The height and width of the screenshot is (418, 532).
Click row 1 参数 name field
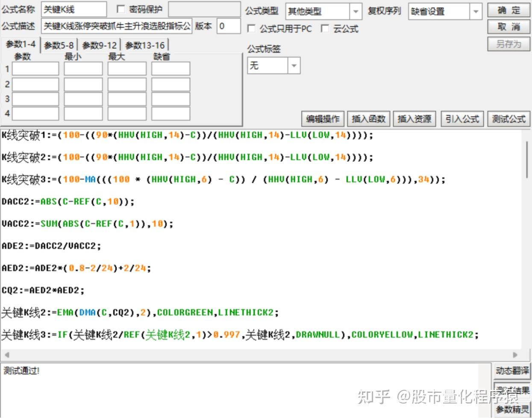click(x=35, y=69)
